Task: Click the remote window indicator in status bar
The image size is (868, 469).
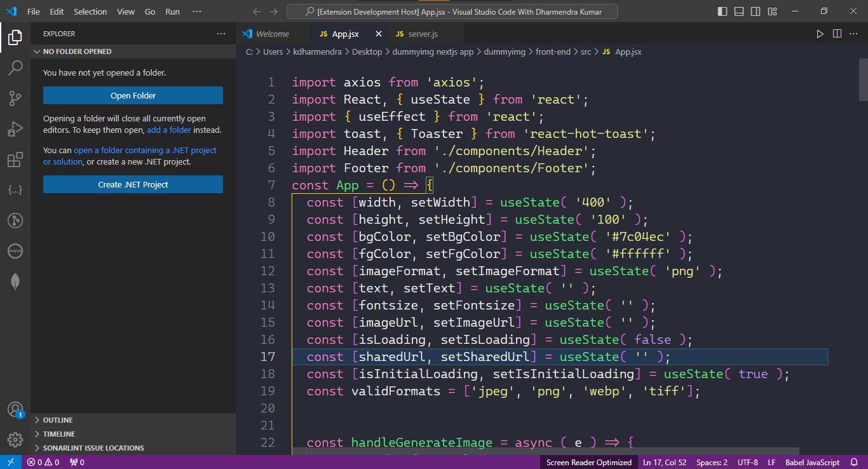Action: [11, 462]
